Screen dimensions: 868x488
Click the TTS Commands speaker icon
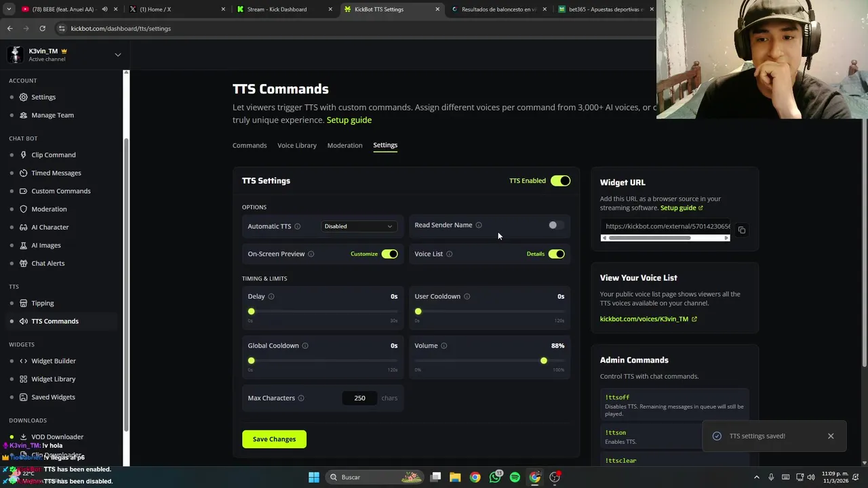click(23, 321)
